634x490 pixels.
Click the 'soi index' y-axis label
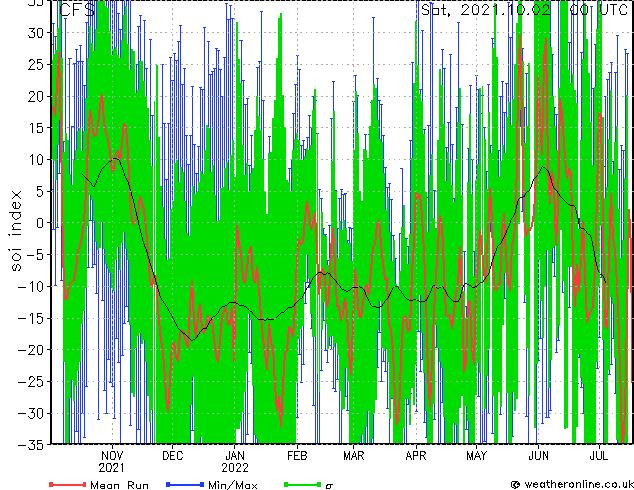[x=15, y=231]
